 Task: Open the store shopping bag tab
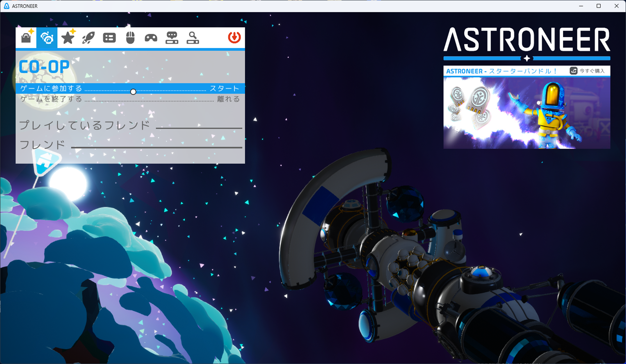[x=26, y=38]
